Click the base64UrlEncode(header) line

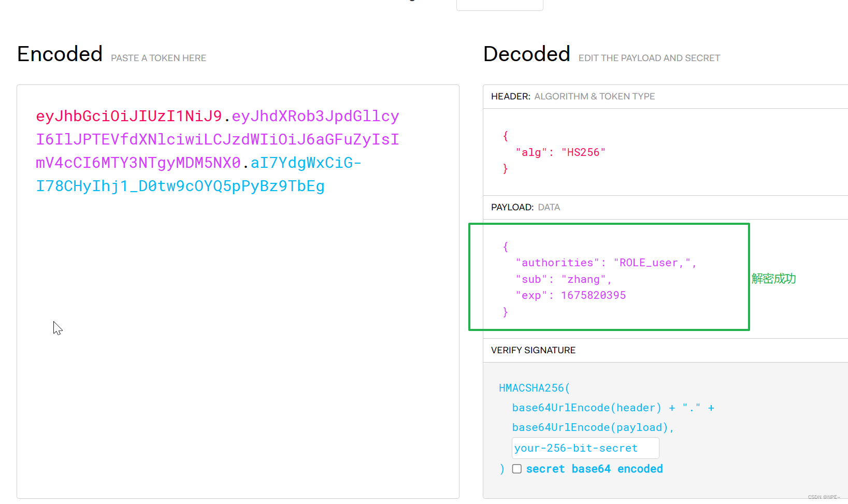click(613, 408)
